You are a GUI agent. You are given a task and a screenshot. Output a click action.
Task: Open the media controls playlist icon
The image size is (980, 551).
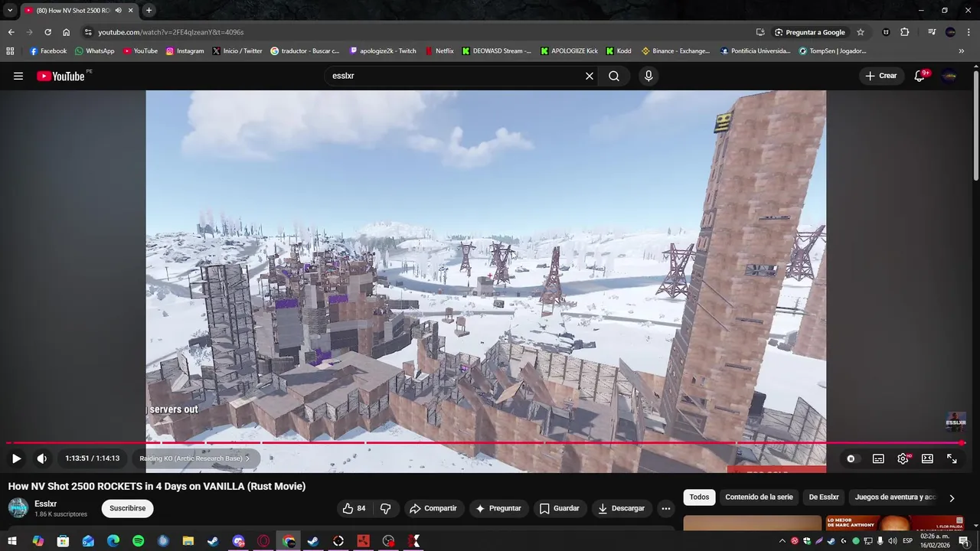pos(932,32)
